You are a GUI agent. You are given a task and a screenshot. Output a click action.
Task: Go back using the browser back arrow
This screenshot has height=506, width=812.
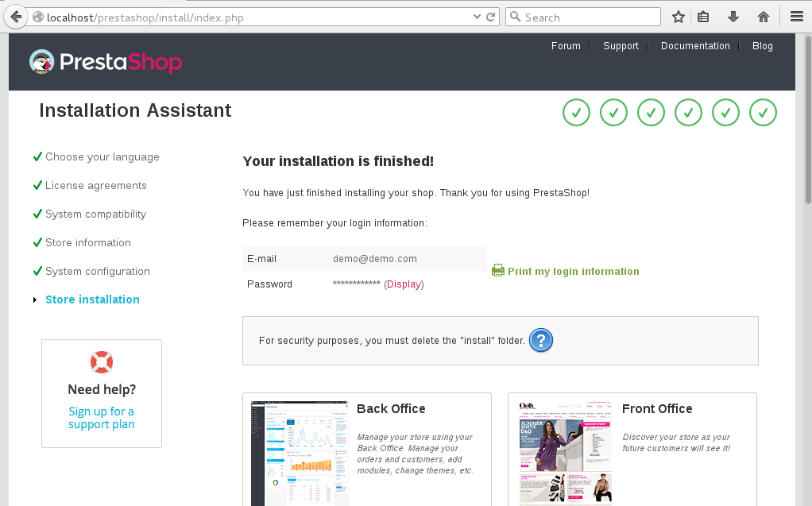pos(16,17)
